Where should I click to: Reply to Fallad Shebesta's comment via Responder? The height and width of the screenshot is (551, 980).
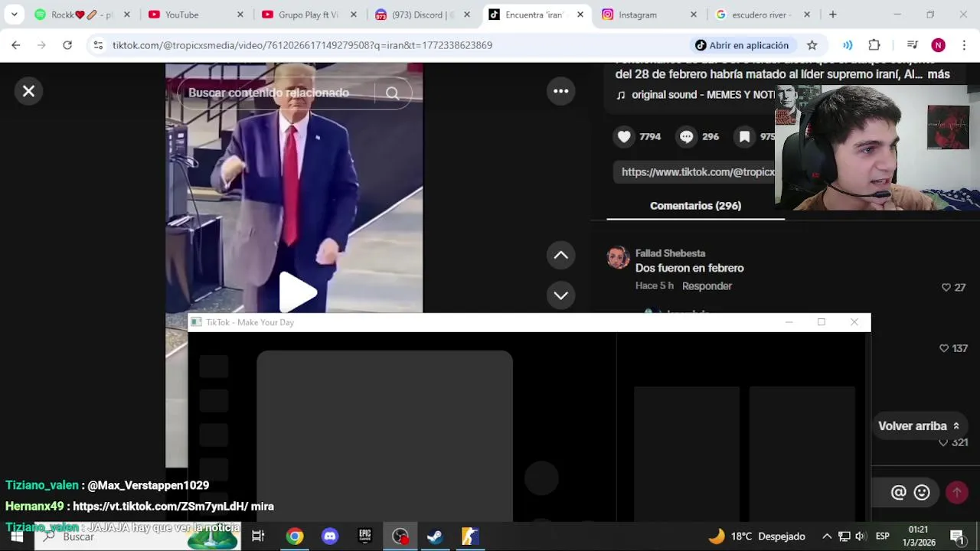click(x=707, y=286)
